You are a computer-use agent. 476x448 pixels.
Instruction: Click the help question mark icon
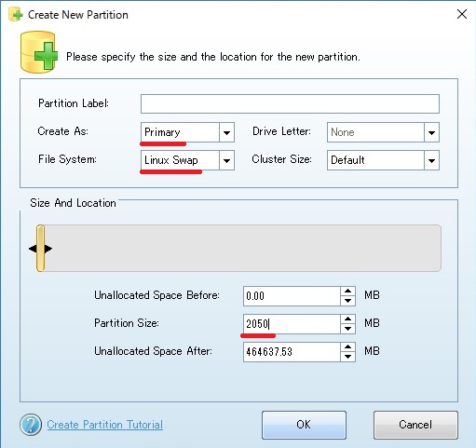(31, 425)
